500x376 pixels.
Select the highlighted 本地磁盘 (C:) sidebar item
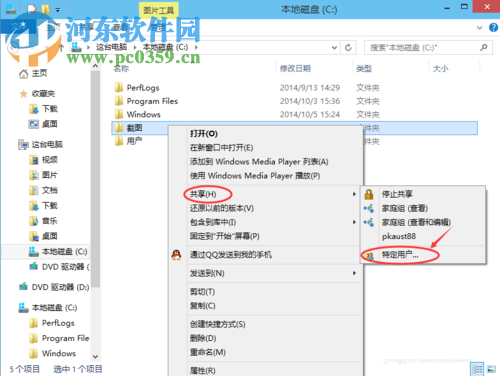tap(46, 252)
